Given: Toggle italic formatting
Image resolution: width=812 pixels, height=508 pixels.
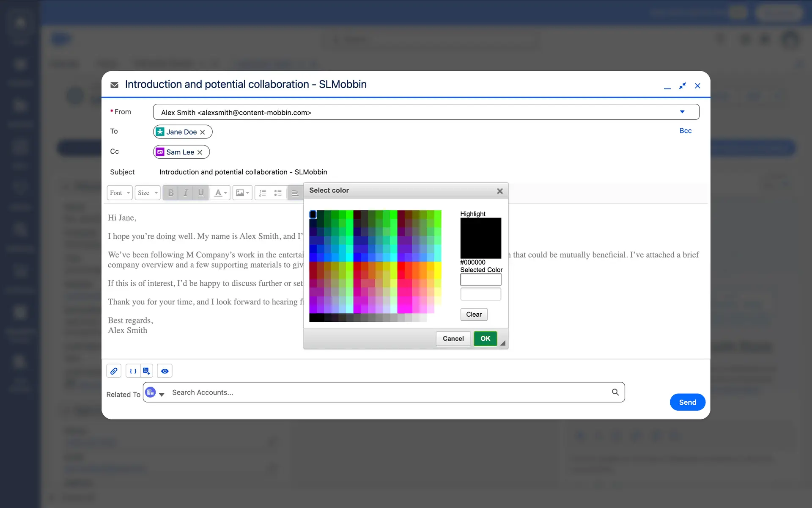Looking at the screenshot, I should pos(186,193).
